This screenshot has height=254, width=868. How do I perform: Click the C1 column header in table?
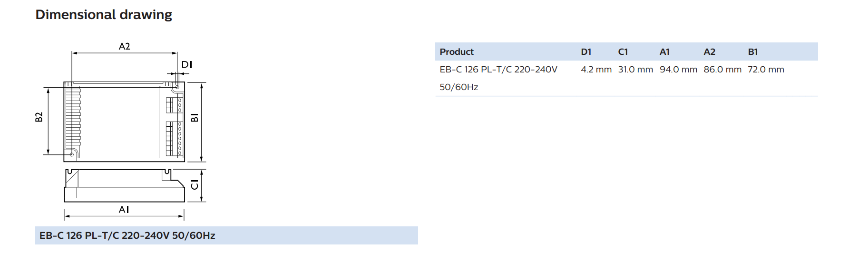(x=623, y=52)
